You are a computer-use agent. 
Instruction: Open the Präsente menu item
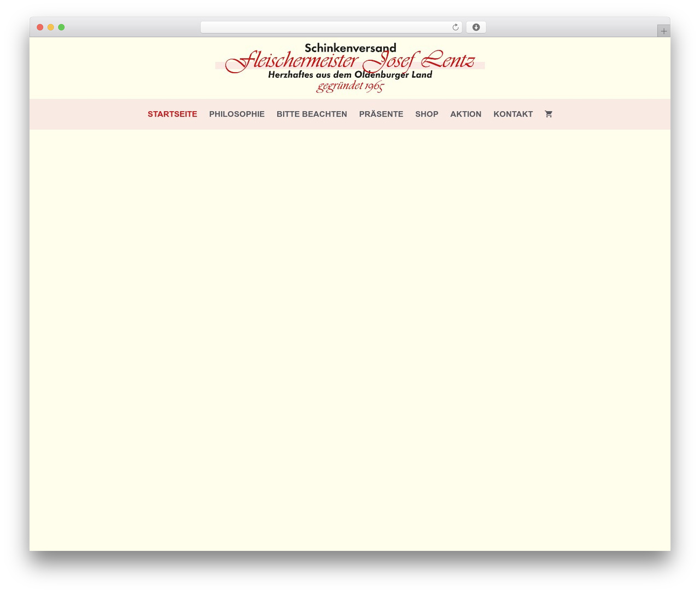[381, 114]
